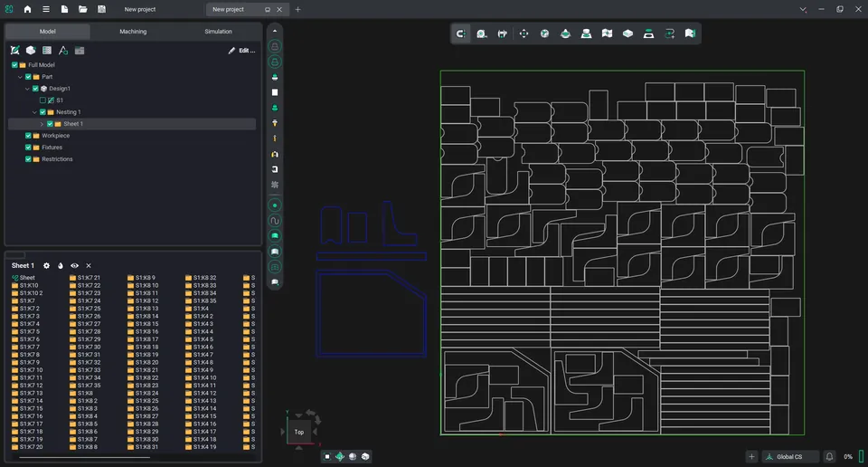This screenshot has width=868, height=467.
Task: Click the plus button beside Global CS
Action: 751,456
